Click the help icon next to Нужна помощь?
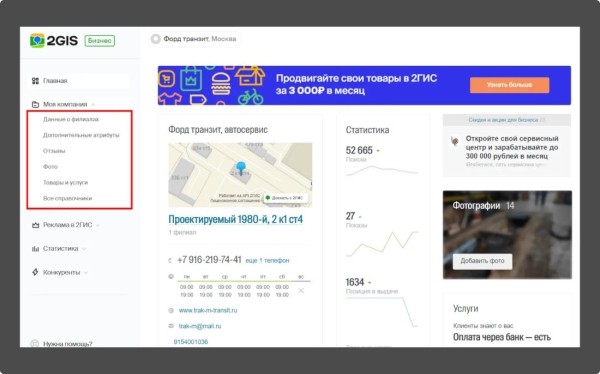 click(x=34, y=343)
